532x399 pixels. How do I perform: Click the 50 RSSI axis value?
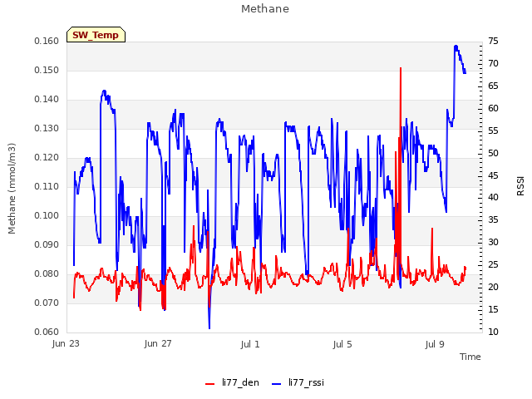click(493, 153)
